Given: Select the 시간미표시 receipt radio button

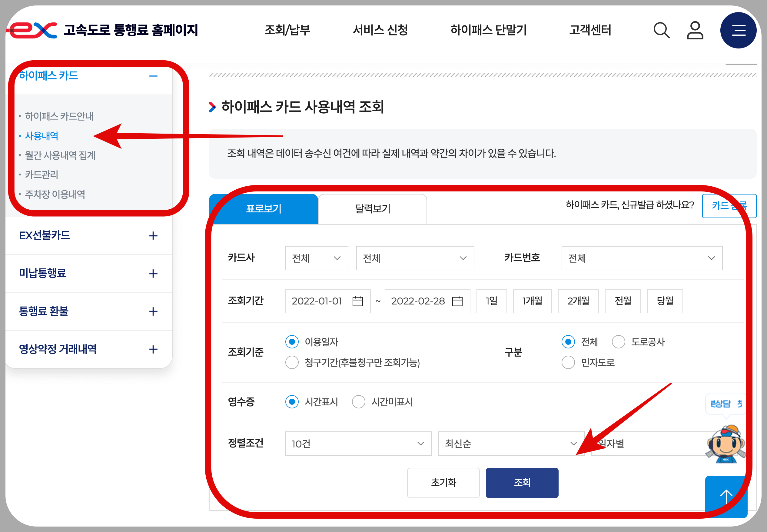Looking at the screenshot, I should click(359, 402).
